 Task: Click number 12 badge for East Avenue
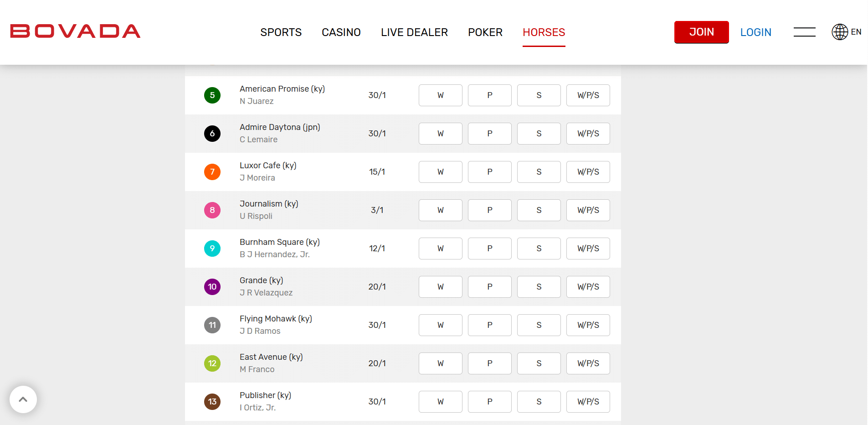pos(212,363)
